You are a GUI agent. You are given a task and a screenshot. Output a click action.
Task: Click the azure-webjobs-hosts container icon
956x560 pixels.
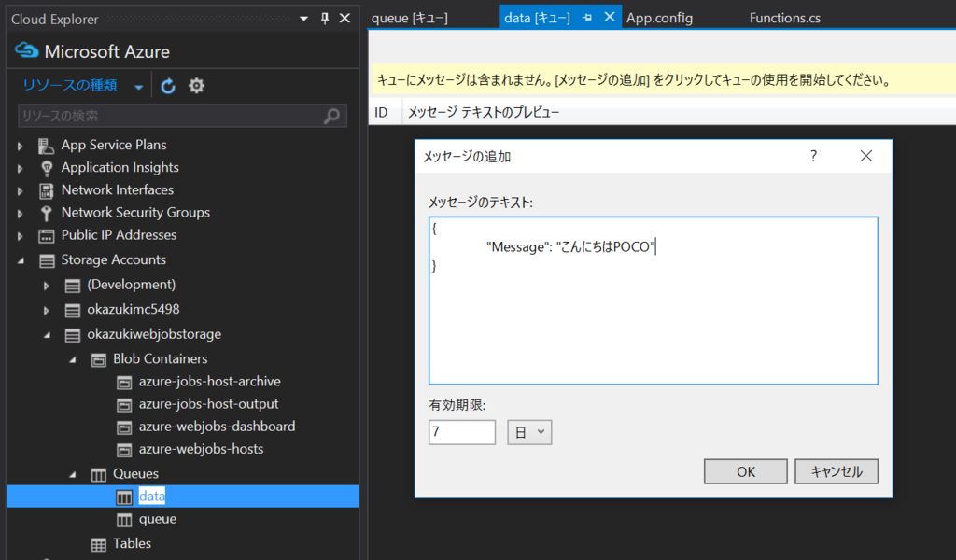point(124,450)
